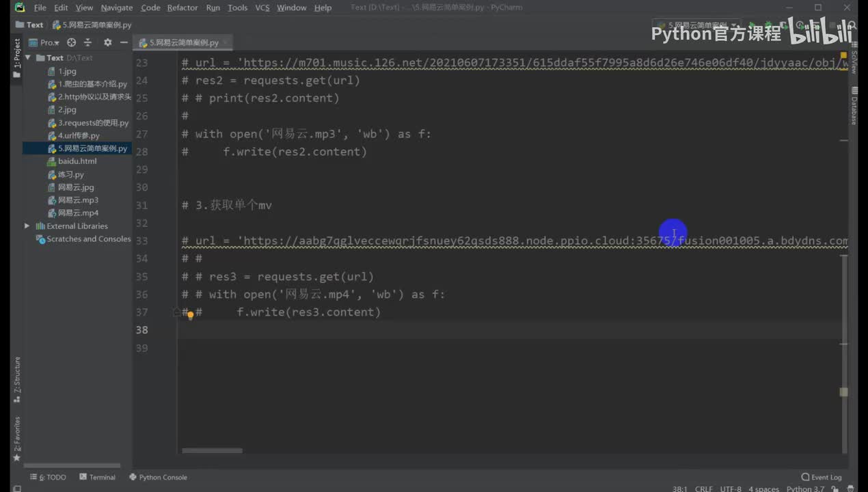Select the Text D:\Text root folder

(x=64, y=58)
